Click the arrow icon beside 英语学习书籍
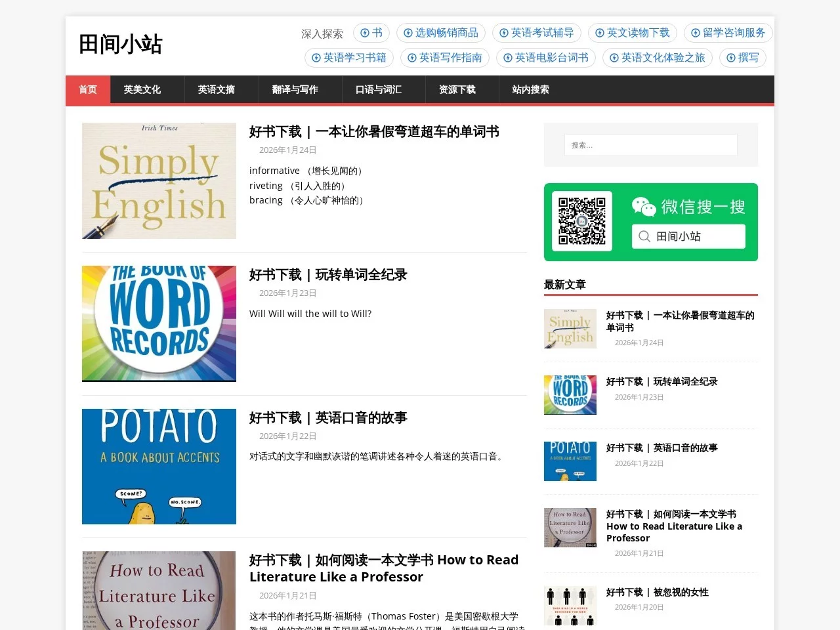 (316, 58)
